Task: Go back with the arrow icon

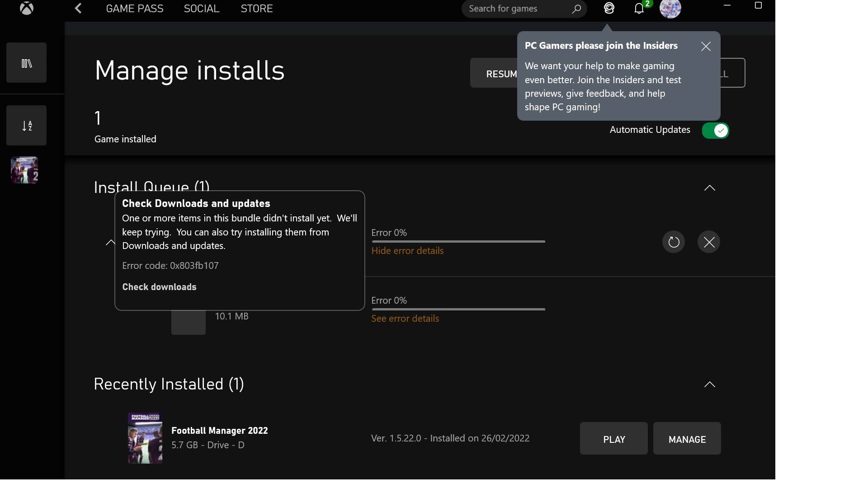Action: pos(78,8)
